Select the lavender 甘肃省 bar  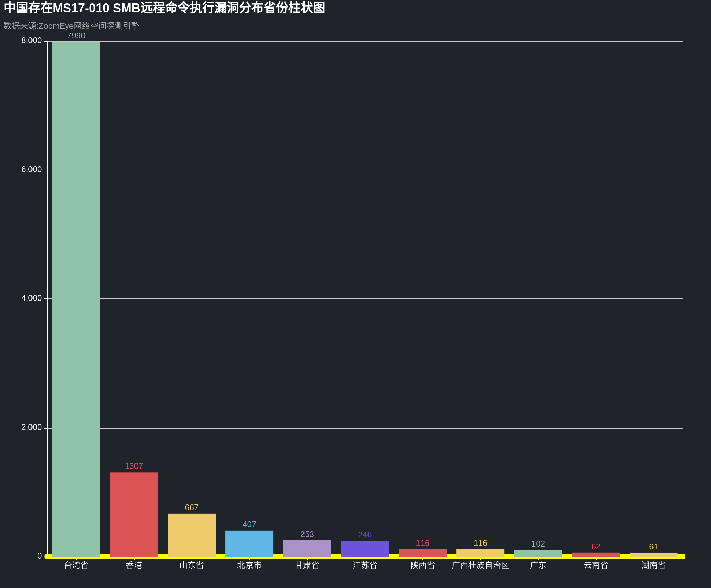coord(307,549)
